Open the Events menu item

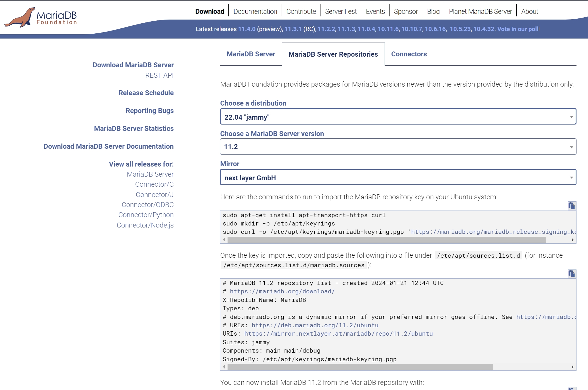[375, 12]
